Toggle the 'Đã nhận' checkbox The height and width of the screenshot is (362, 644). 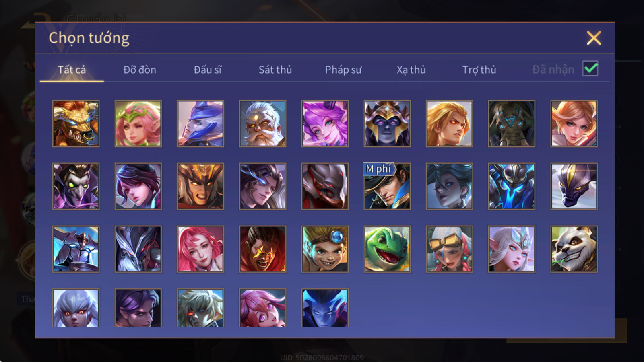pos(590,69)
